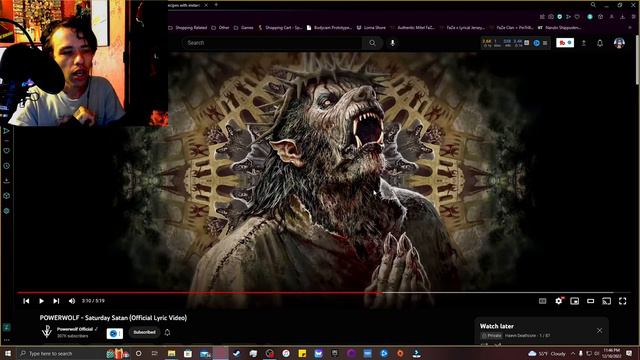The width and height of the screenshot is (640, 360).
Task: Skip to previous video button
Action: 26,301
